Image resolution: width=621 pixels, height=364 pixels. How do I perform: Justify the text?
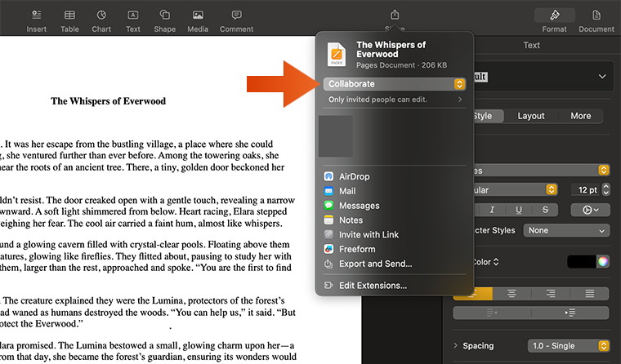(590, 294)
